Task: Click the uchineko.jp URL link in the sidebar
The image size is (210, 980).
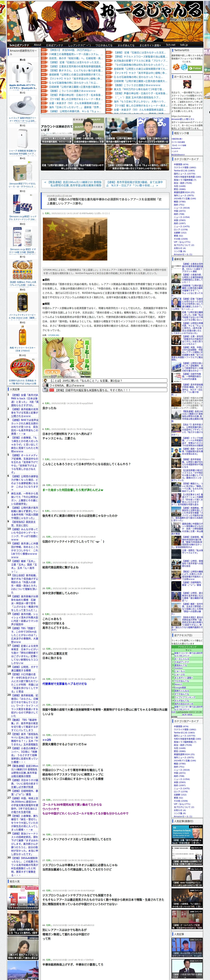Action: tap(181, 116)
